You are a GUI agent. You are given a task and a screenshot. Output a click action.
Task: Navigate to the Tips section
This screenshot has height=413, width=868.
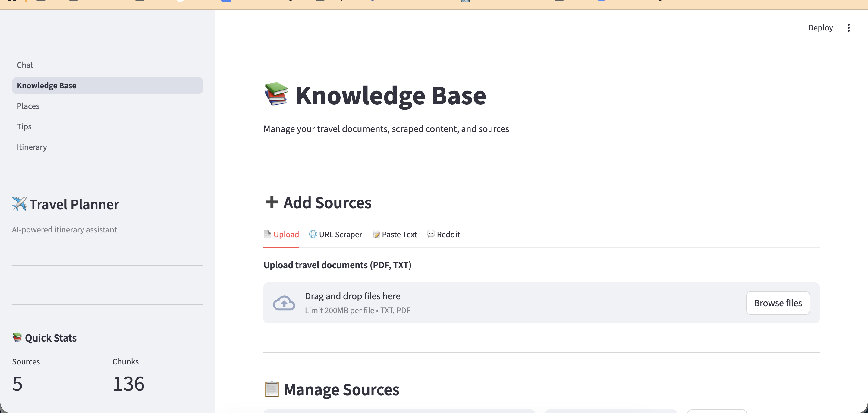pyautogui.click(x=24, y=126)
